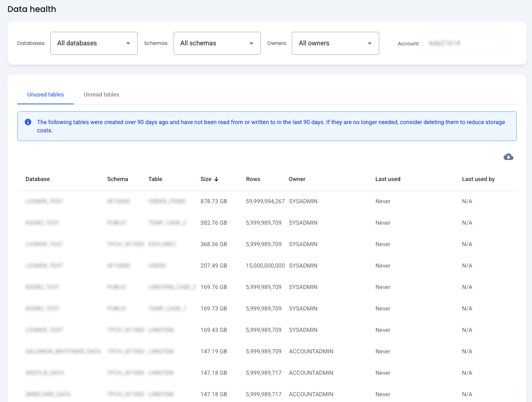
Task: Sort by the Table column header
Action: (x=155, y=179)
